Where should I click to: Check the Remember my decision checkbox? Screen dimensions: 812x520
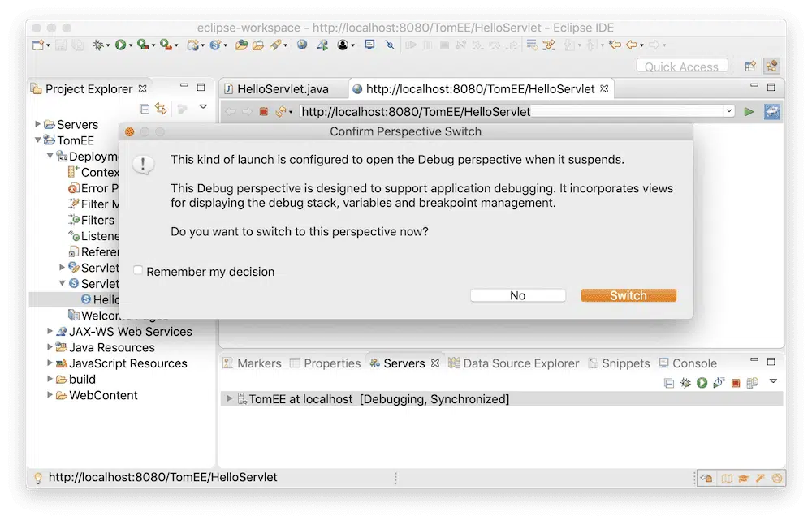[x=139, y=272]
